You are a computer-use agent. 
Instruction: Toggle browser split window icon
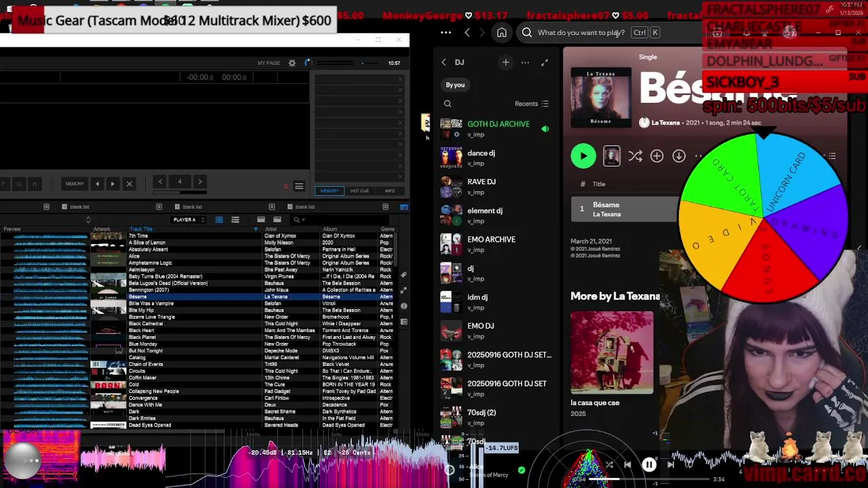click(403, 207)
